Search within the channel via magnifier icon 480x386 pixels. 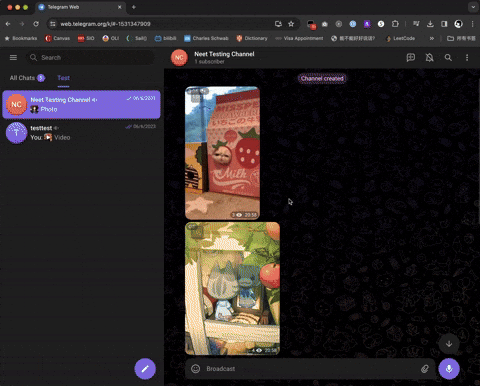(x=448, y=58)
